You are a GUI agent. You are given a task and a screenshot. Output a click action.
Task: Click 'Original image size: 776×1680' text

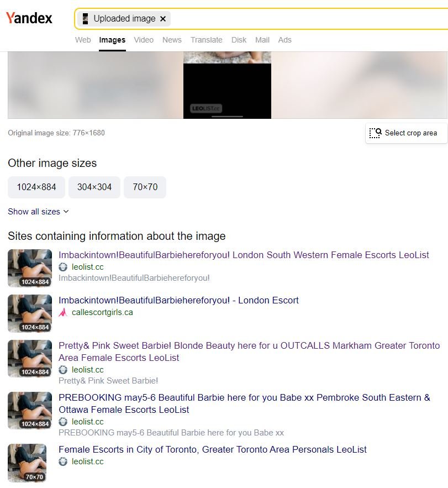pyautogui.click(x=56, y=133)
